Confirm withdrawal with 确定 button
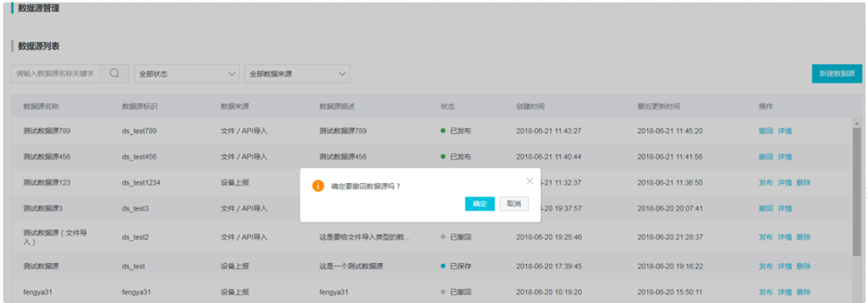This screenshot has width=868, height=303. click(x=480, y=204)
